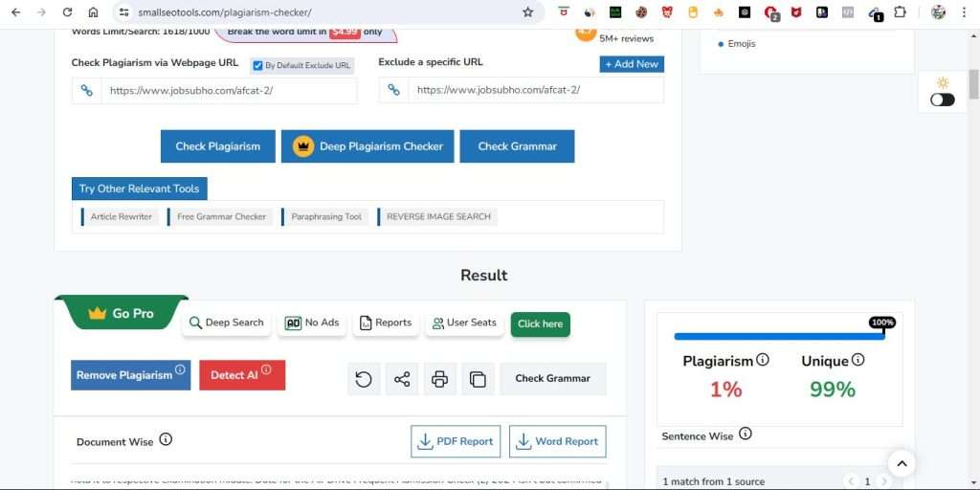Open the extensions puzzle icon
The image size is (980, 490).
900,11
